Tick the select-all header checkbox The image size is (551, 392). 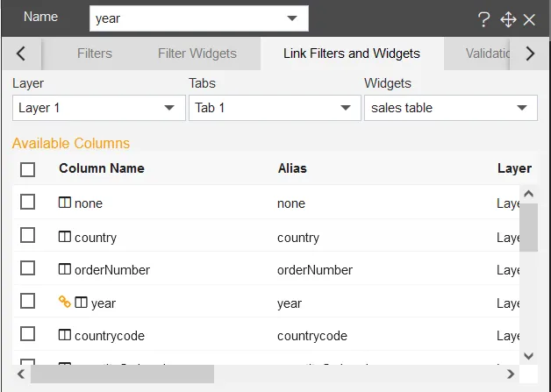coord(28,169)
